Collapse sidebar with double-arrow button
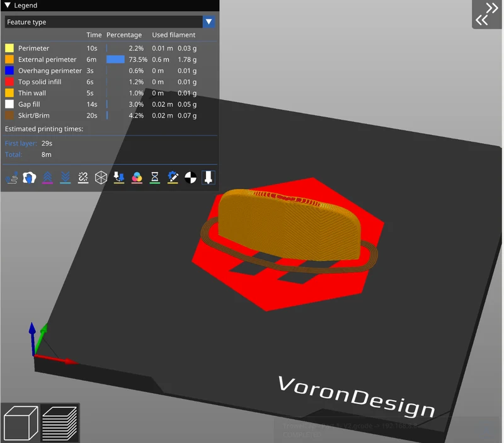This screenshot has width=504, height=443. click(486, 14)
